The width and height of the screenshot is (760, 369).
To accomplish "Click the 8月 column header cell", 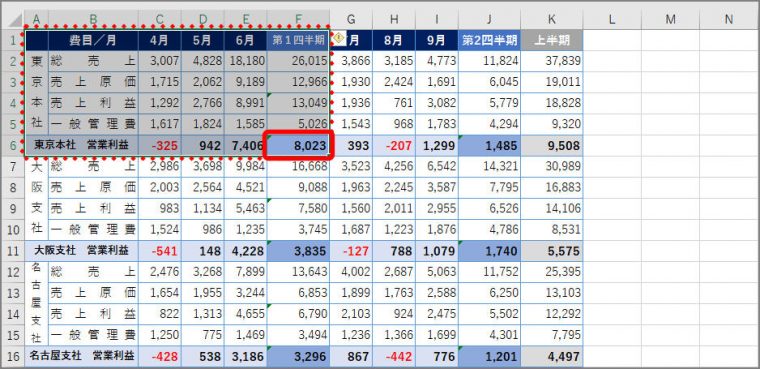I will point(394,40).
